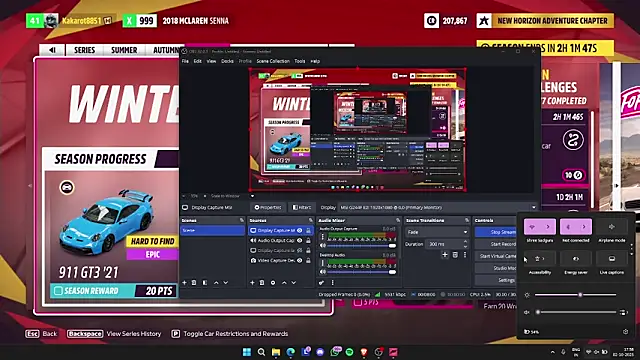640x360 pixels.
Task: Open the Fade transition dropdown
Action: (x=437, y=232)
